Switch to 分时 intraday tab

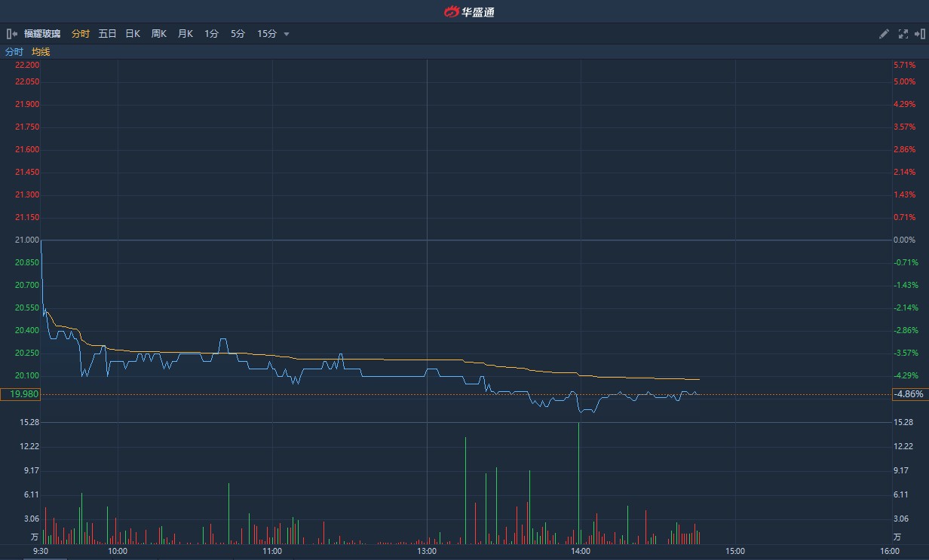tap(81, 34)
